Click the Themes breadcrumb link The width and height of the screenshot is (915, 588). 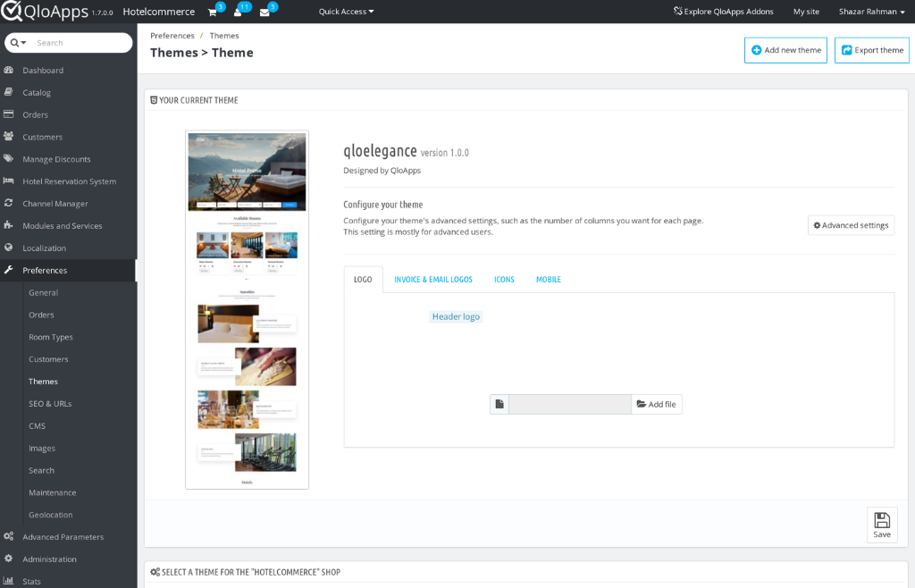tap(224, 36)
